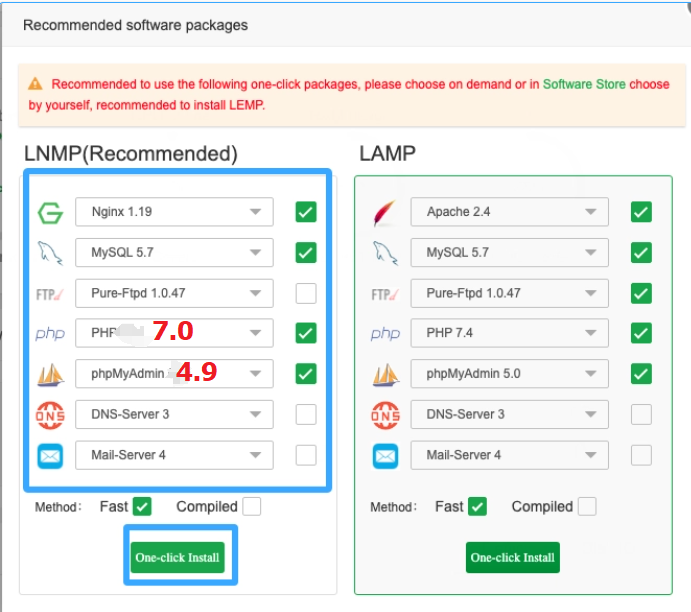Uncheck PHP 7.4 checkbox in LAMP
This screenshot has width=691, height=612.
coord(641,333)
